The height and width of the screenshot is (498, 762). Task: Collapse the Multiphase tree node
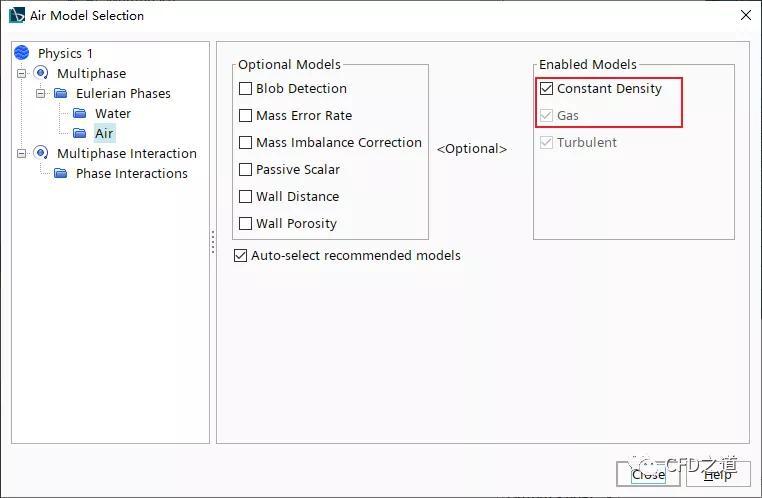[22, 73]
